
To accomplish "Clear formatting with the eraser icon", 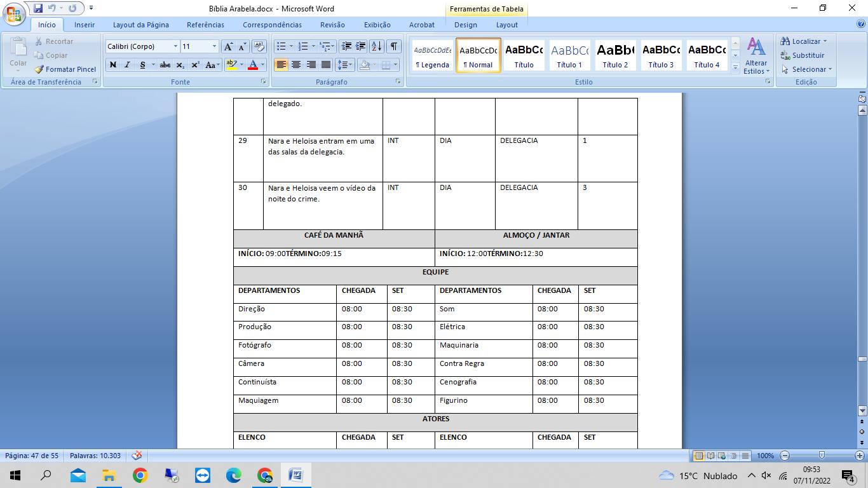I will point(259,46).
